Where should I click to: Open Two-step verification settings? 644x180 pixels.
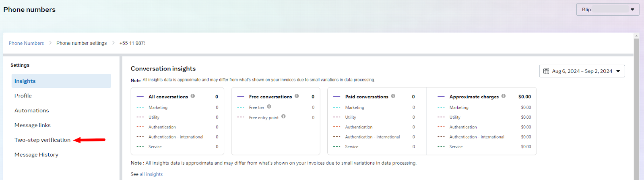42,140
